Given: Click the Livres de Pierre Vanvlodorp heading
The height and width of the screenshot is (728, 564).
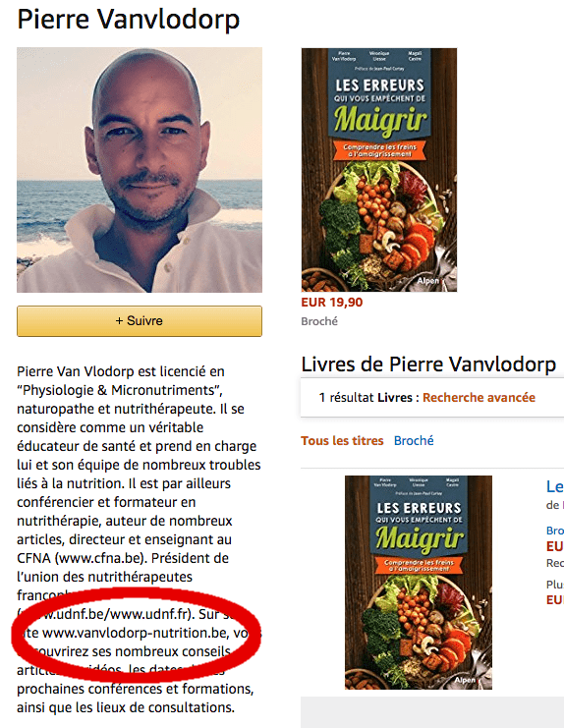Looking at the screenshot, I should coord(428,364).
